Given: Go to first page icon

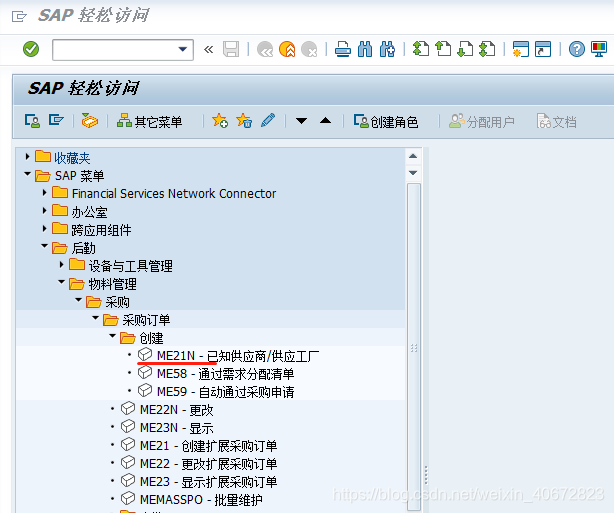Looking at the screenshot, I should pyautogui.click(x=421, y=49).
